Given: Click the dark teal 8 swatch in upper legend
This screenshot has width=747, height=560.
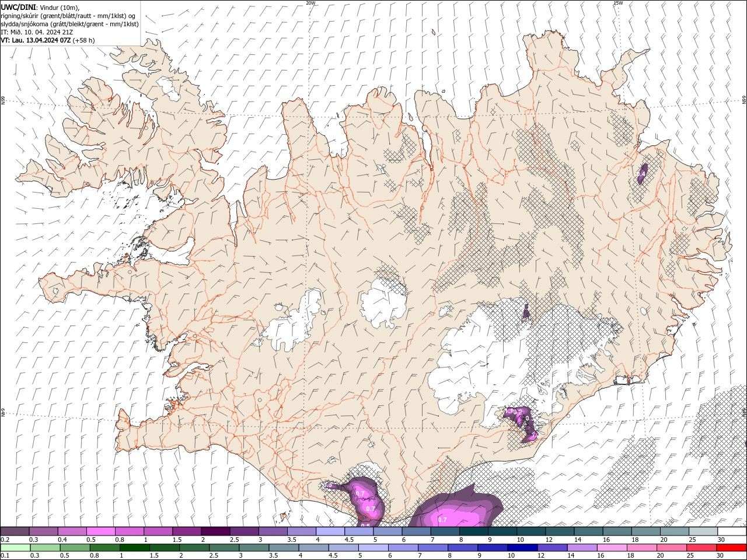Looking at the screenshot, I should tap(473, 531).
